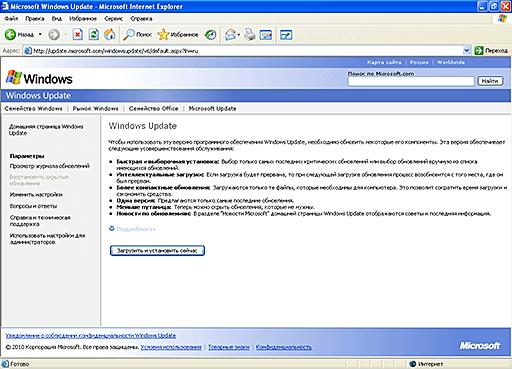
Task: Maximize the Internet Explorer window
Action: coord(494,6)
